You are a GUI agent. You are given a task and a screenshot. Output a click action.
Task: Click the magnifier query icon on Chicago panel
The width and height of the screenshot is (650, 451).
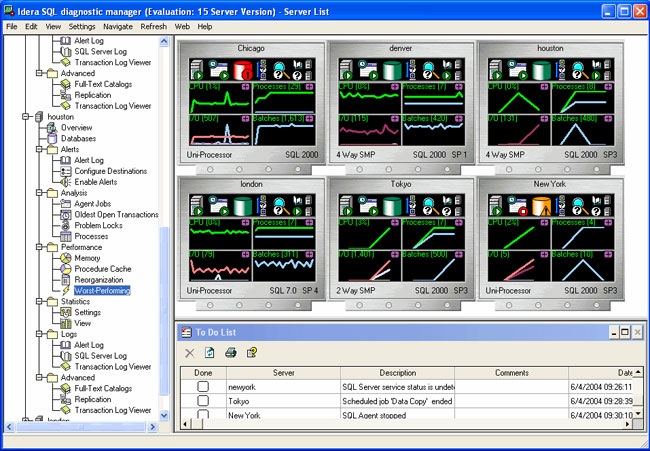point(282,70)
